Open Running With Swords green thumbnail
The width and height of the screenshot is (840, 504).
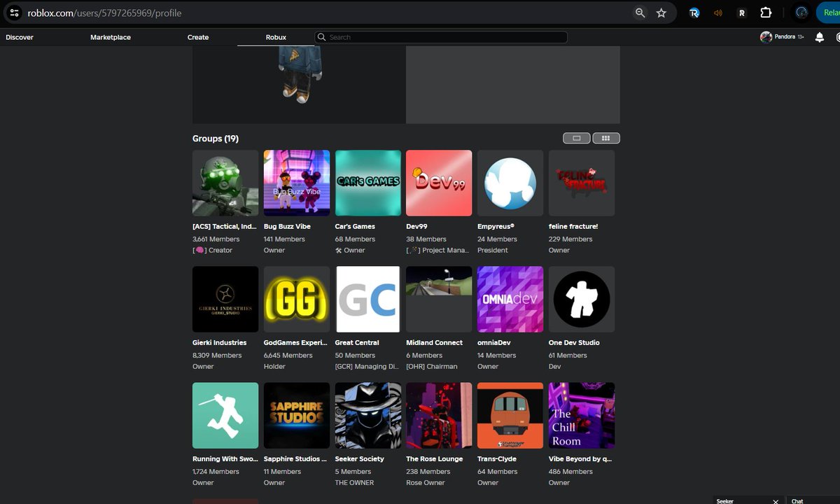225,415
